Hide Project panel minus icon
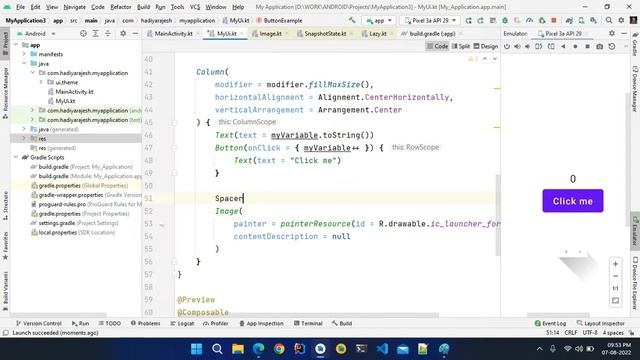Viewport: 640px width, 360px height. (135, 33)
